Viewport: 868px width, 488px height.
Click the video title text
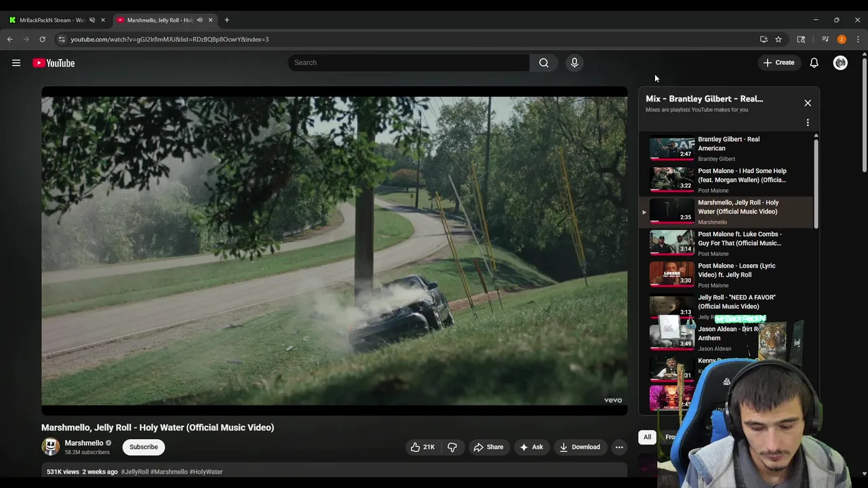pyautogui.click(x=157, y=428)
